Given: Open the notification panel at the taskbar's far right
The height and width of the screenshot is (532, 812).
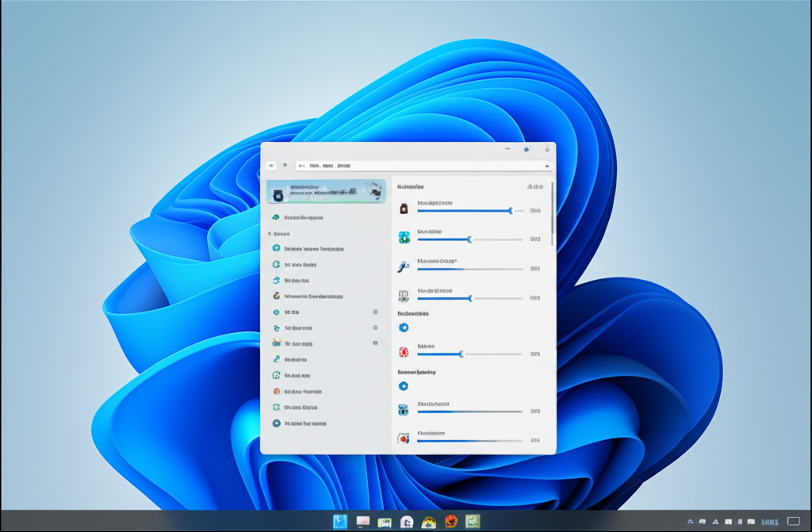Looking at the screenshot, I should tap(793, 521).
